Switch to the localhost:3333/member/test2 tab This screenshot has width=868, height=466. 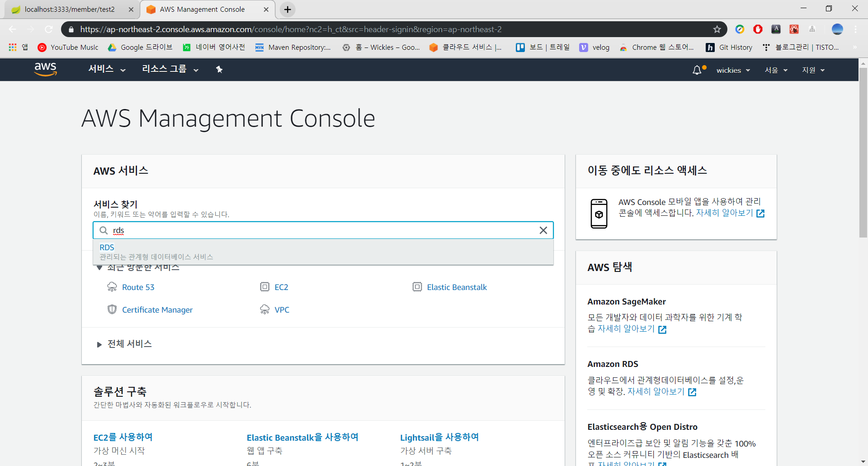(x=70, y=10)
